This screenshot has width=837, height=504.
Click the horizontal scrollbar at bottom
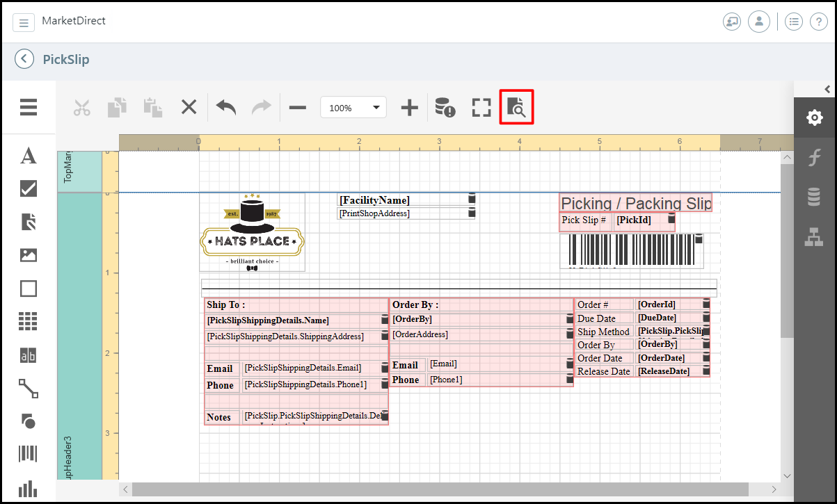(440, 489)
